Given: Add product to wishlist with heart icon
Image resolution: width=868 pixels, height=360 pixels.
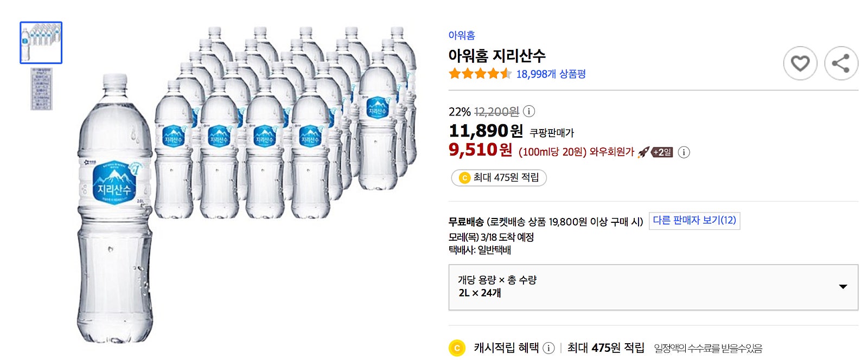Looking at the screenshot, I should (800, 63).
